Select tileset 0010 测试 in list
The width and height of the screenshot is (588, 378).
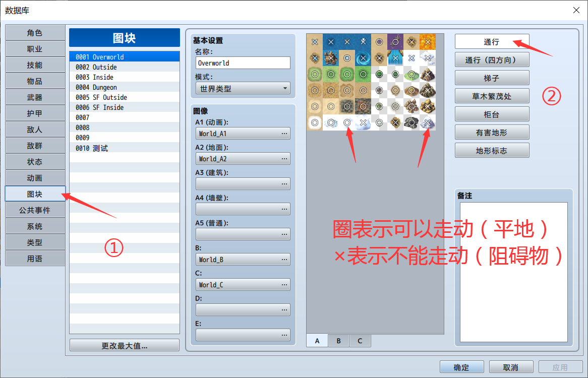124,148
